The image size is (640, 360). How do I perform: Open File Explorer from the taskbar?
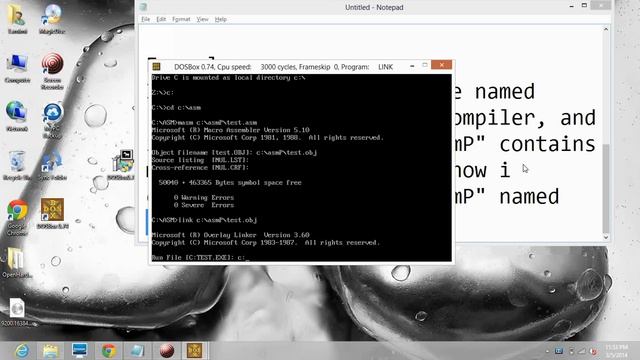(x=51, y=351)
